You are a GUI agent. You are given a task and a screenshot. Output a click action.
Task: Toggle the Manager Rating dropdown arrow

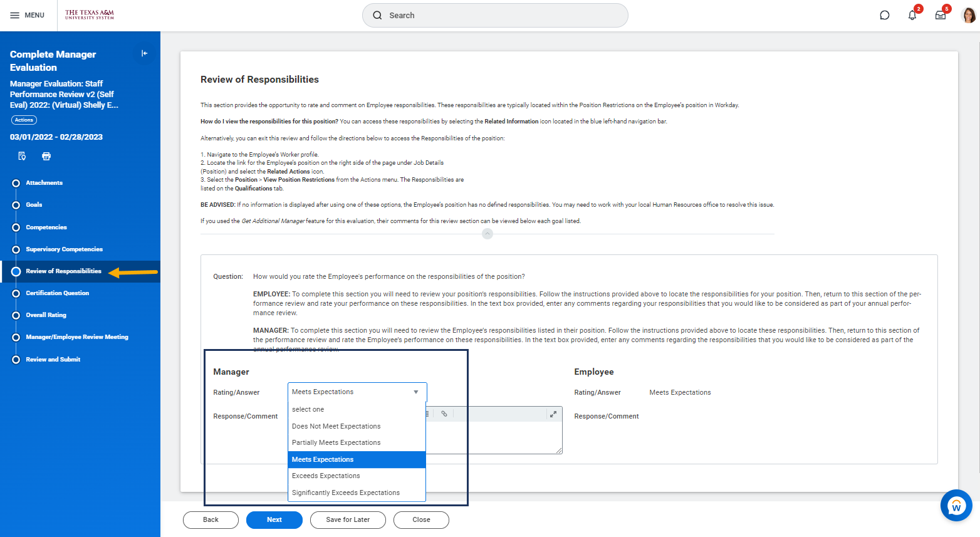[x=416, y=392]
